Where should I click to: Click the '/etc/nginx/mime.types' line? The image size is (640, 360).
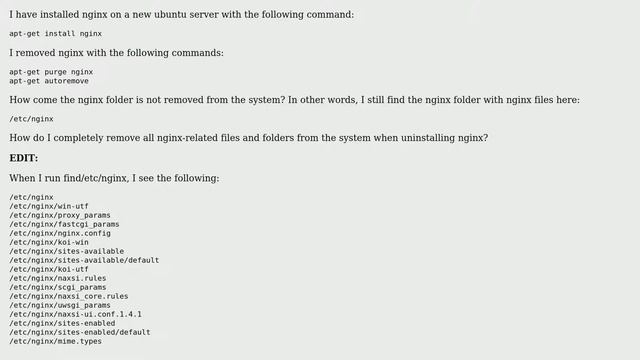click(56, 341)
